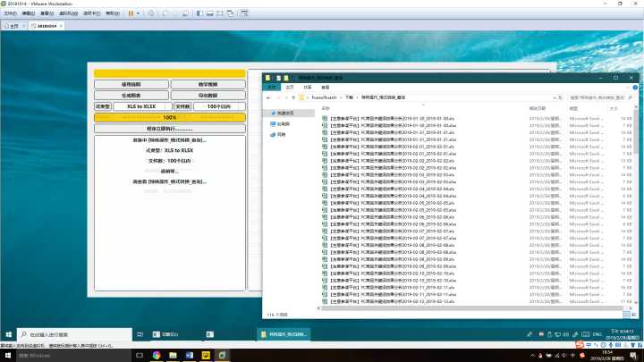Image resolution: width=644 pixels, height=362 pixels.
Task: Click the 教学视频 button in converter tool
Action: (x=208, y=84)
